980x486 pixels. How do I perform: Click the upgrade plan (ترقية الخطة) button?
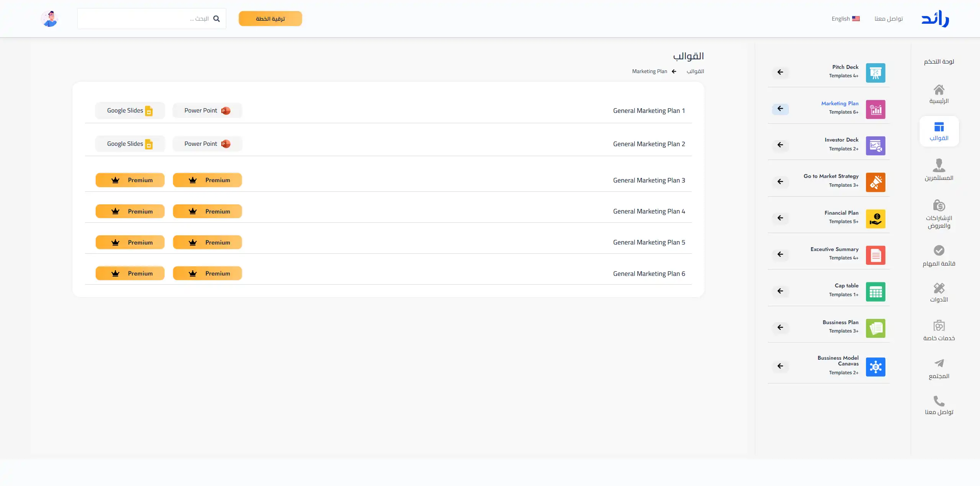[x=270, y=19]
